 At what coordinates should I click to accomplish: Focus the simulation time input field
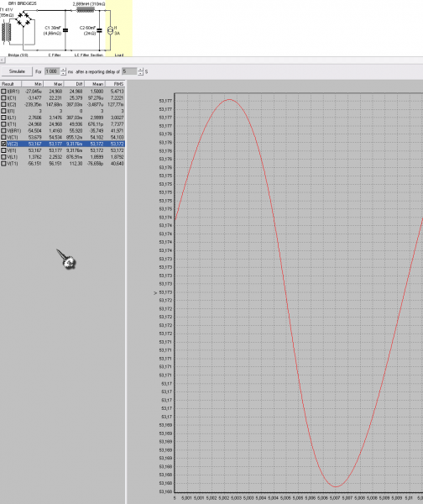click(x=52, y=71)
